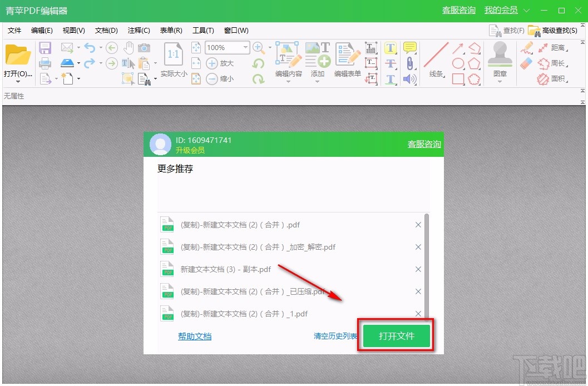Go to next view arrow icon
This screenshot has height=386, width=588.
click(x=112, y=63)
